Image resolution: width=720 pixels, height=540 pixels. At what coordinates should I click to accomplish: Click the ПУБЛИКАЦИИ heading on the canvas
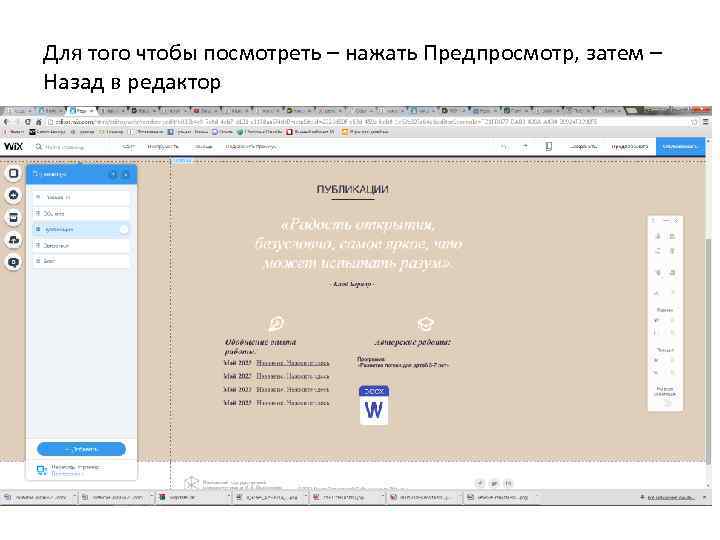[352, 189]
